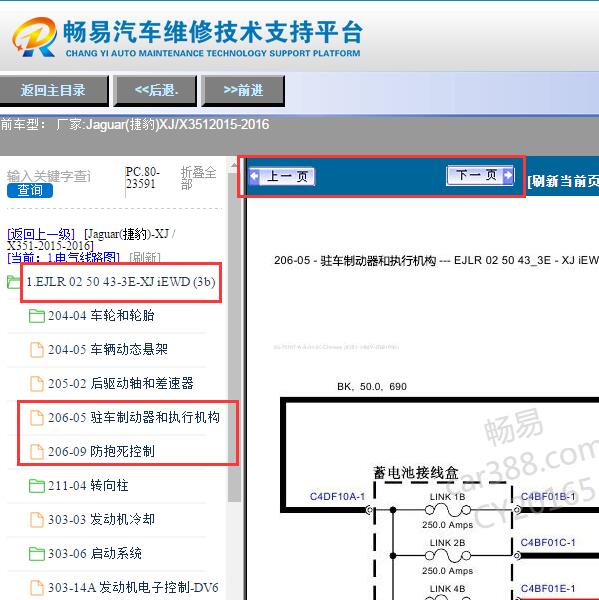Open 205-02 后驱动轴和差速器 page
This screenshot has width=599, height=600.
click(x=121, y=383)
